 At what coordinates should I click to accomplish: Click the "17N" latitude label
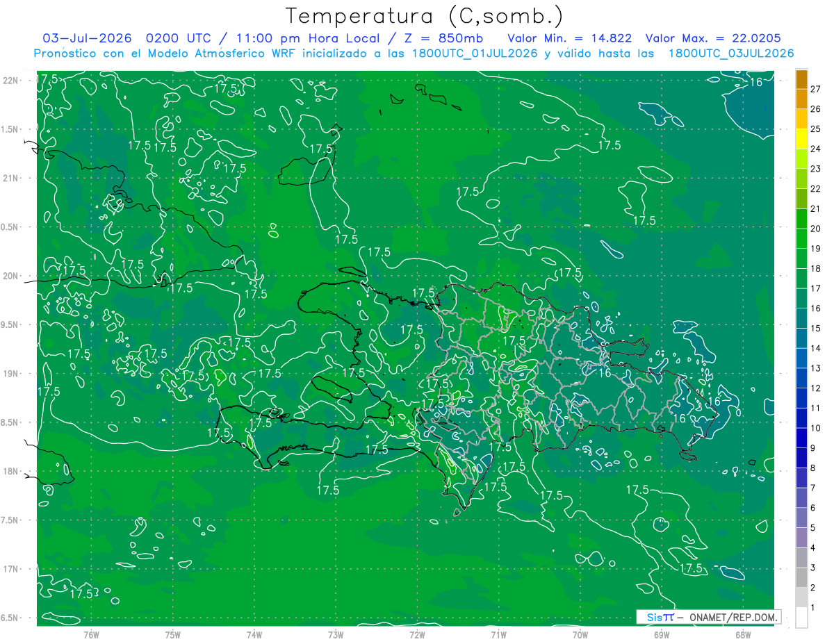[12, 569]
